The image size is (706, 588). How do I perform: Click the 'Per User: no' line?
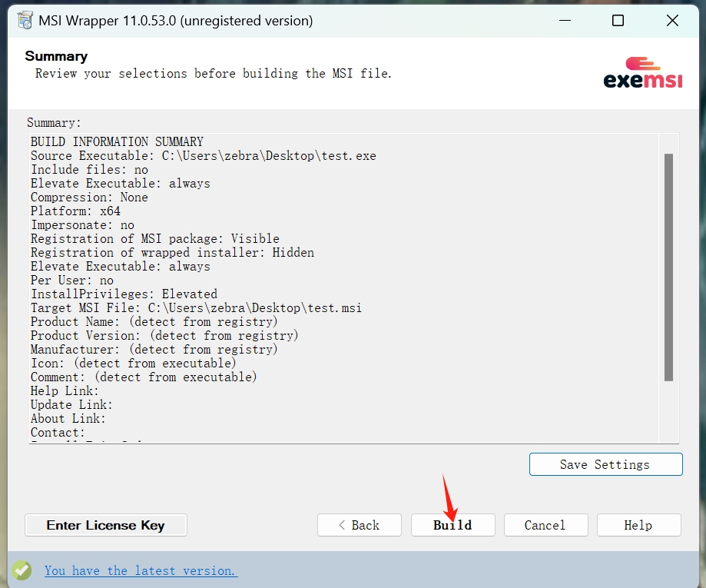click(71, 281)
